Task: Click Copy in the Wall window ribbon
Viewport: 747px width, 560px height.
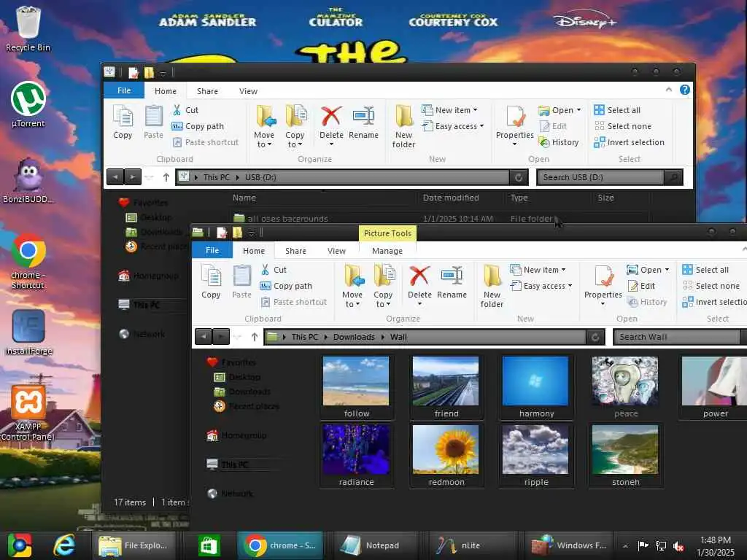Action: point(211,282)
